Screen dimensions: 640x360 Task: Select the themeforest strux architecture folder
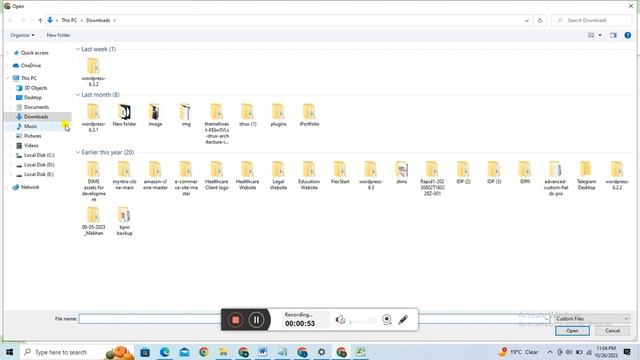(x=217, y=124)
